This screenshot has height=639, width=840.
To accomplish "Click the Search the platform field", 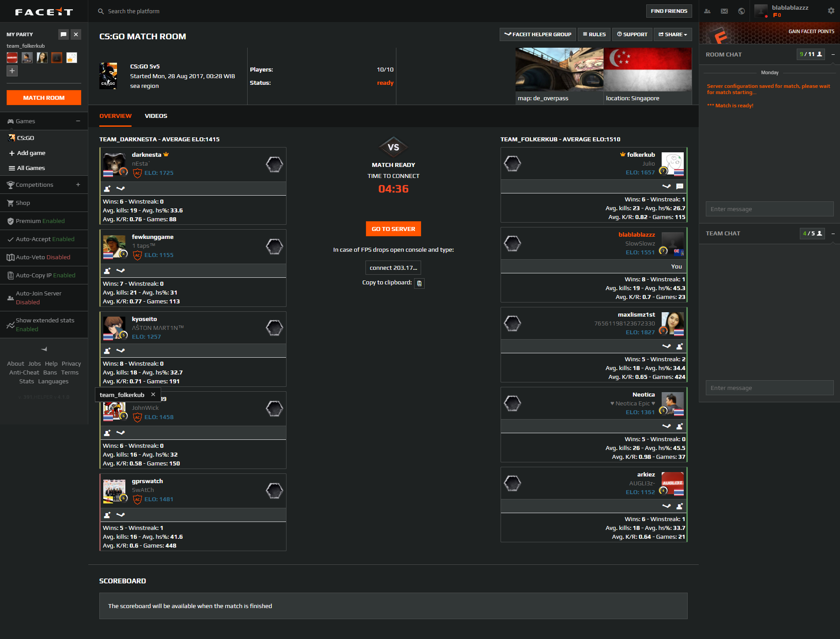I will [133, 11].
